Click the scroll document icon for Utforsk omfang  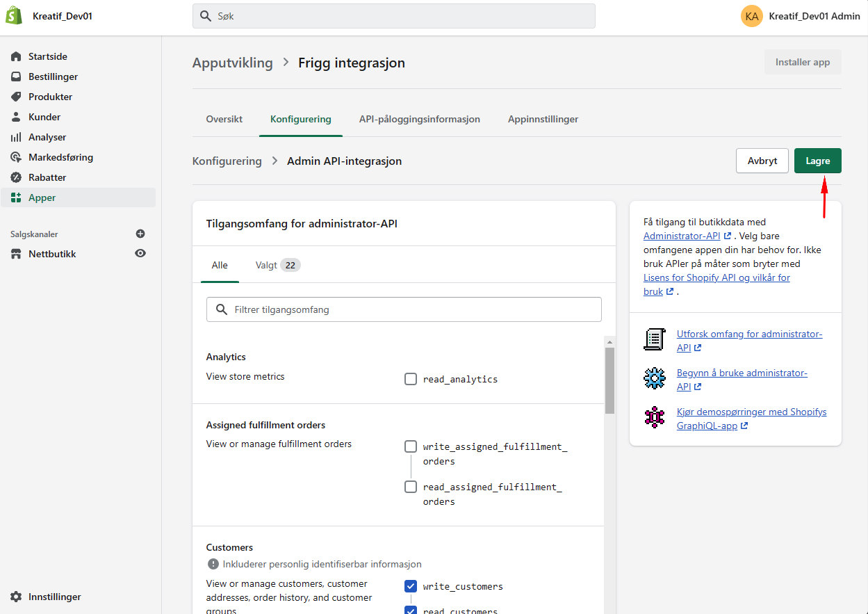click(655, 339)
